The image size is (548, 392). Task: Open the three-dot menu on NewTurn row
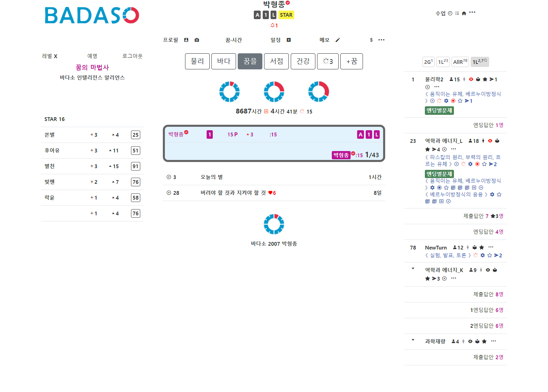pos(491,247)
